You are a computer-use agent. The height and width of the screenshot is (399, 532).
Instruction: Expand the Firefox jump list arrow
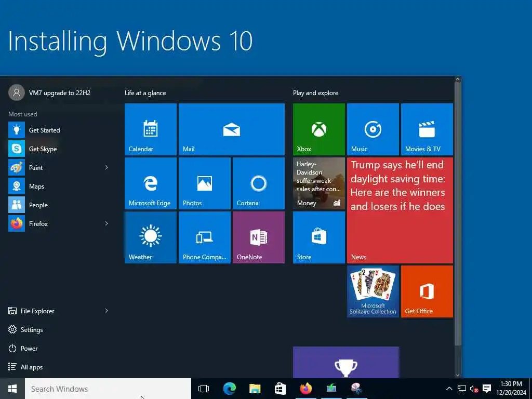click(x=107, y=223)
